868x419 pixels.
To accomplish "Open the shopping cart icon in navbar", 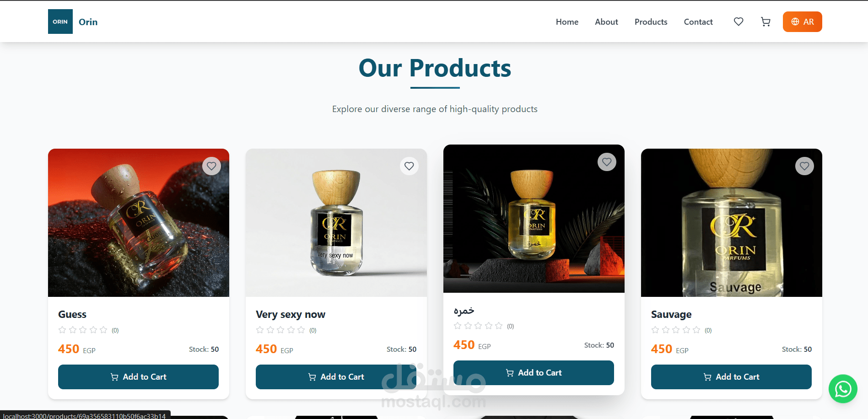I will coord(766,21).
